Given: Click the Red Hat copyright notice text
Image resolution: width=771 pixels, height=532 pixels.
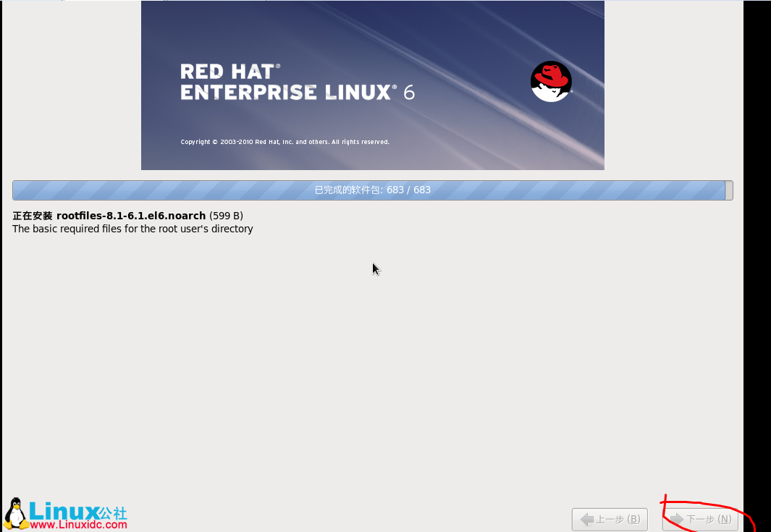Looking at the screenshot, I should tap(287, 142).
